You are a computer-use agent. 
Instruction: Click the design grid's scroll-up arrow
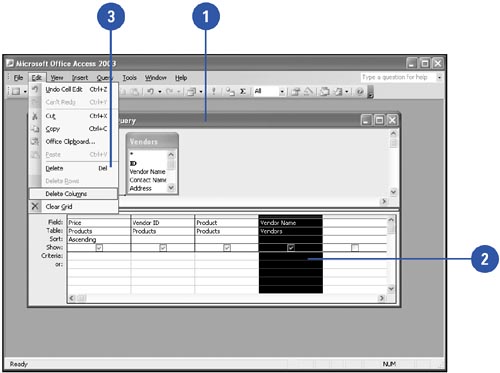(391, 220)
